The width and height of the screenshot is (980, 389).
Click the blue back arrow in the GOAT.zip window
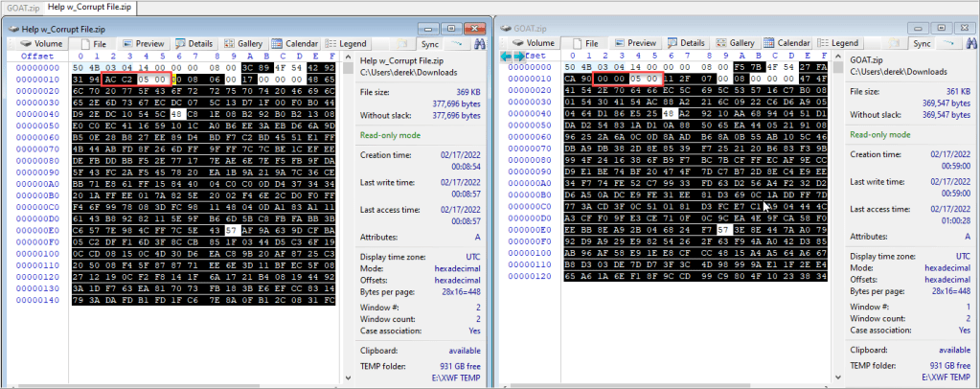pos(508,57)
